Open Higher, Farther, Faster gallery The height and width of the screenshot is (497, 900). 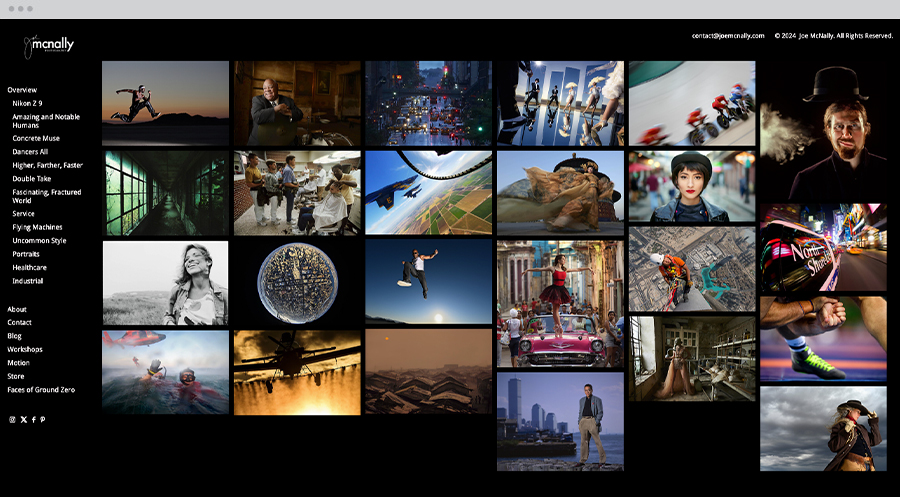47,165
